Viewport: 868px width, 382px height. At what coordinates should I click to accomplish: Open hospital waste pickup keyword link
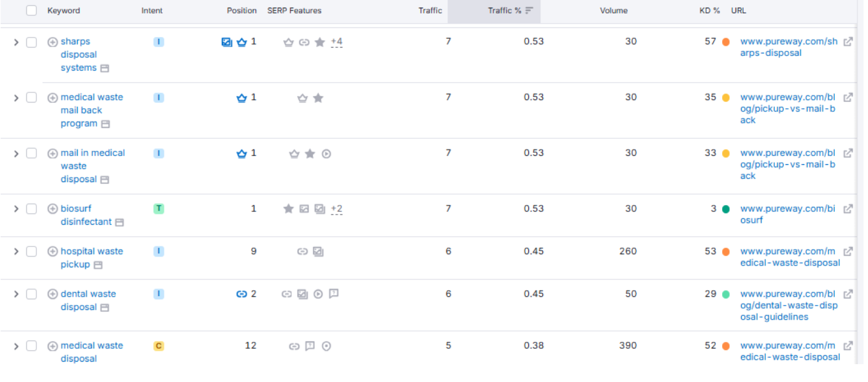click(x=92, y=258)
